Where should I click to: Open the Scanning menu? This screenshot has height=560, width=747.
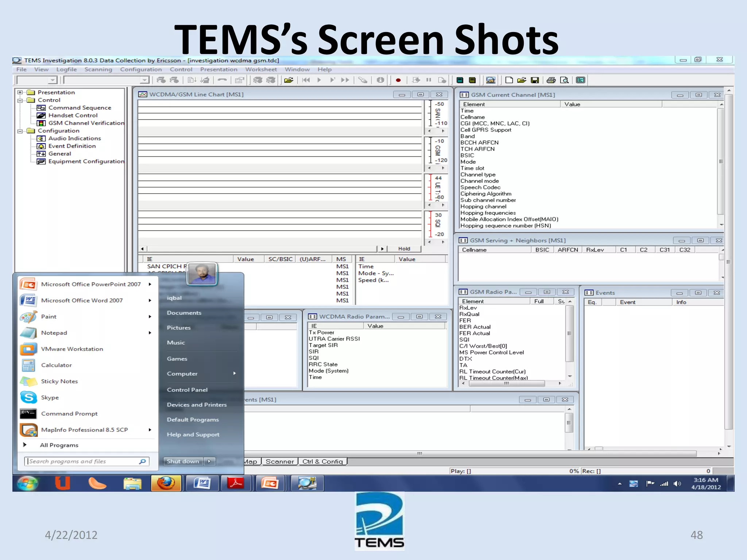98,69
